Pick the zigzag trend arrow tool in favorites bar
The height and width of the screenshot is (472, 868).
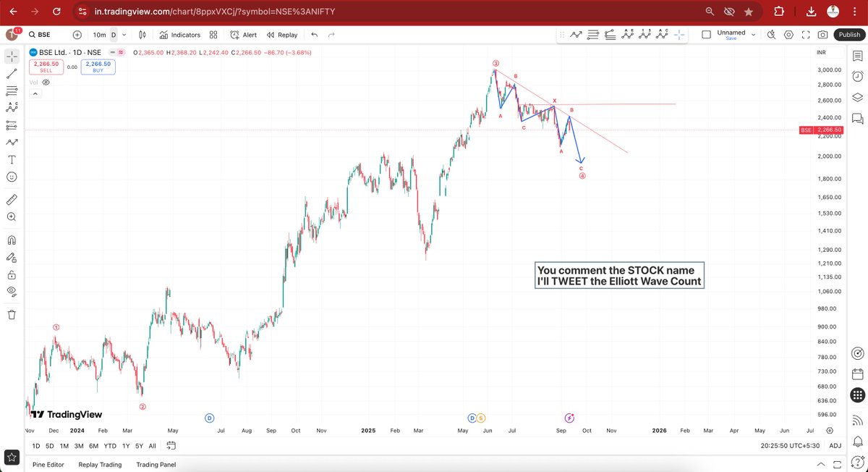576,34
